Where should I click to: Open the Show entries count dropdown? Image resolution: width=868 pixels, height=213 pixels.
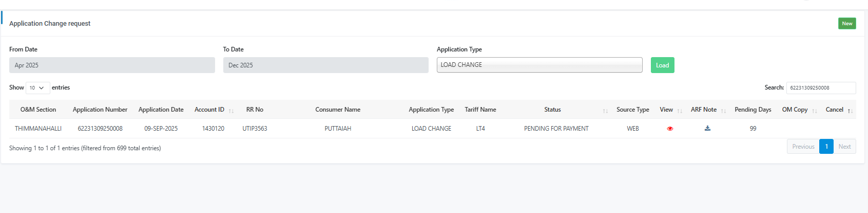pos(37,88)
